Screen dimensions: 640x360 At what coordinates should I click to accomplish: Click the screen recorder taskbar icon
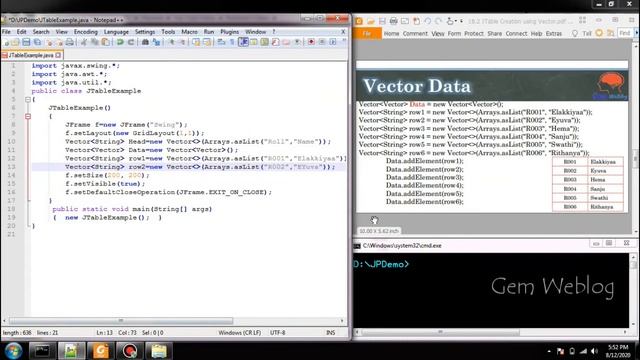click(x=130, y=351)
